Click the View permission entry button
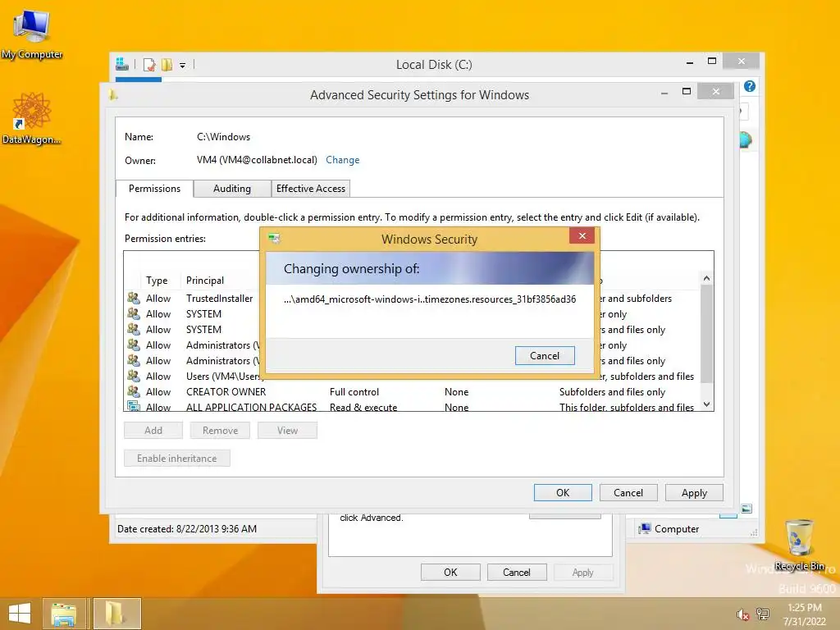 click(x=287, y=430)
